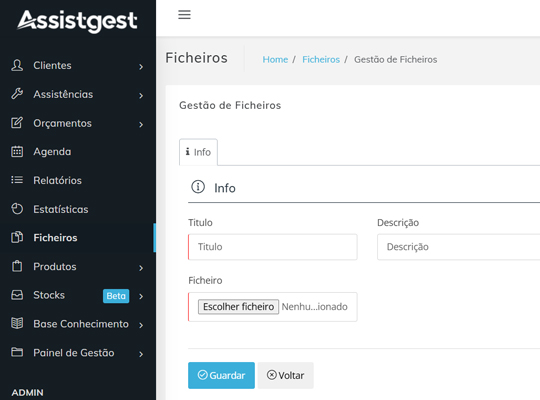Click the Estatísticas pie chart icon
The image size is (540, 400).
pos(17,209)
